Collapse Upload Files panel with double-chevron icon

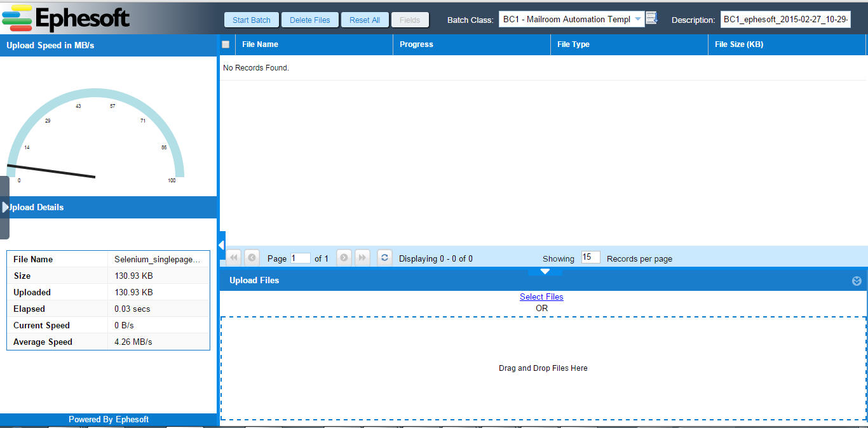pos(857,281)
